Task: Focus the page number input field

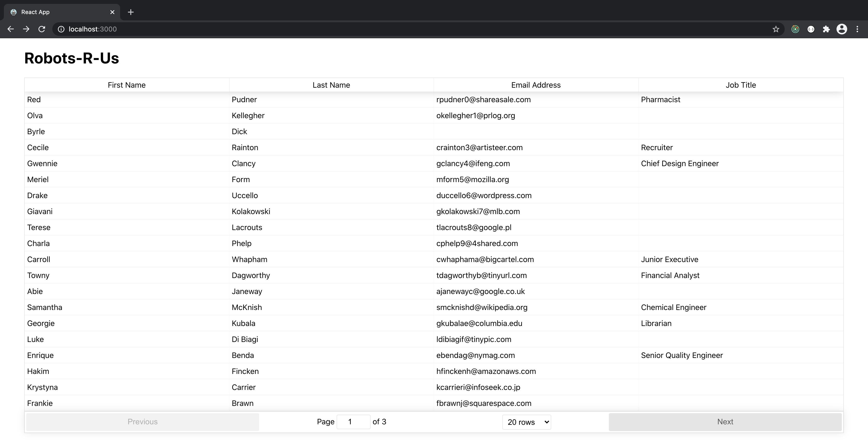Action: click(x=353, y=422)
